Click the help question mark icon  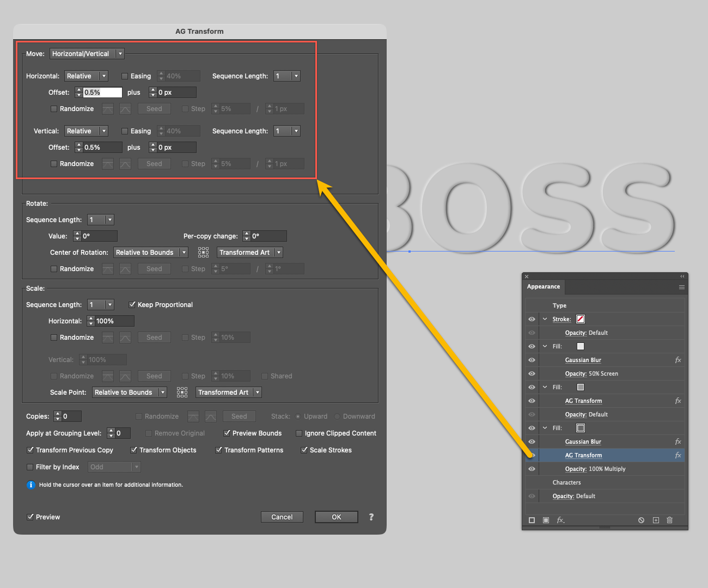371,517
